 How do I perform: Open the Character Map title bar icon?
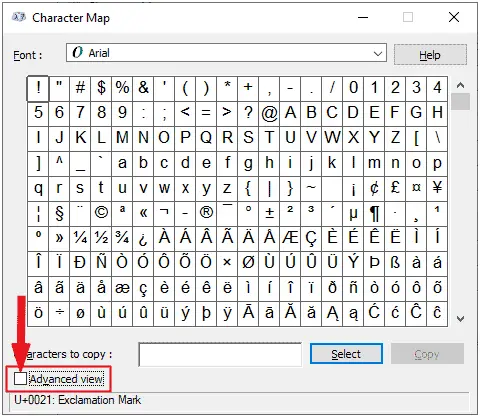19,17
